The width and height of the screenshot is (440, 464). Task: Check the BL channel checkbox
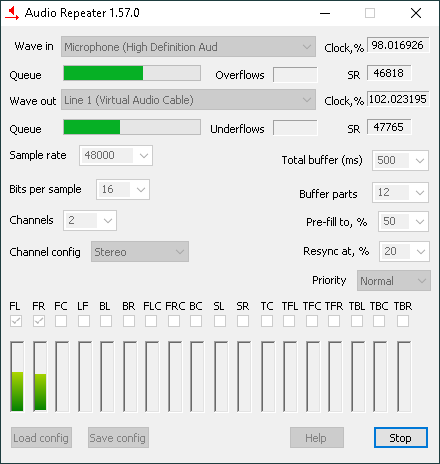[x=106, y=321]
